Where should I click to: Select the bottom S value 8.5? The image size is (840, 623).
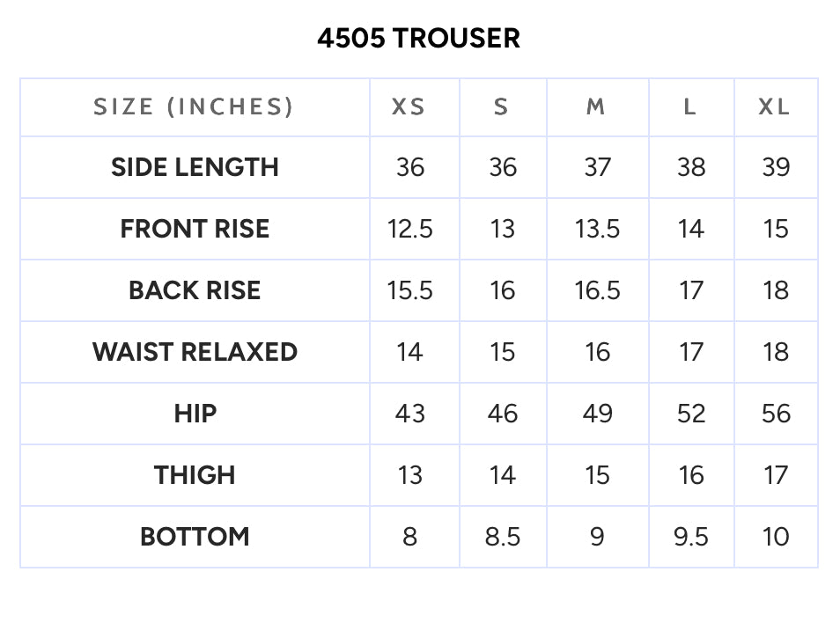coord(503,537)
